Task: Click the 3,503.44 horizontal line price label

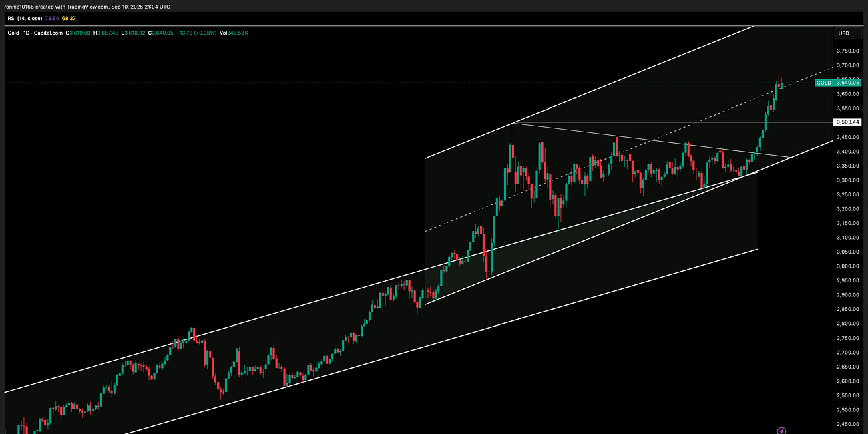Action: point(849,122)
